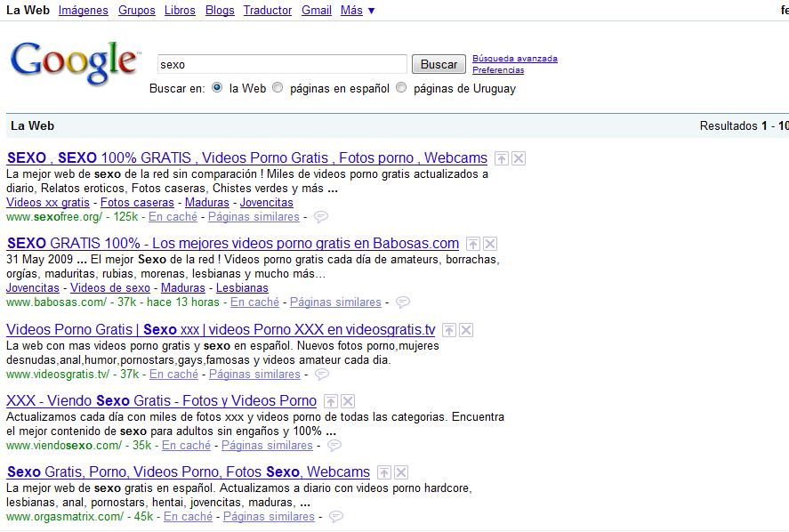Open the 'Videos xx gratis' sitelink
789x532 pixels.
pos(48,203)
